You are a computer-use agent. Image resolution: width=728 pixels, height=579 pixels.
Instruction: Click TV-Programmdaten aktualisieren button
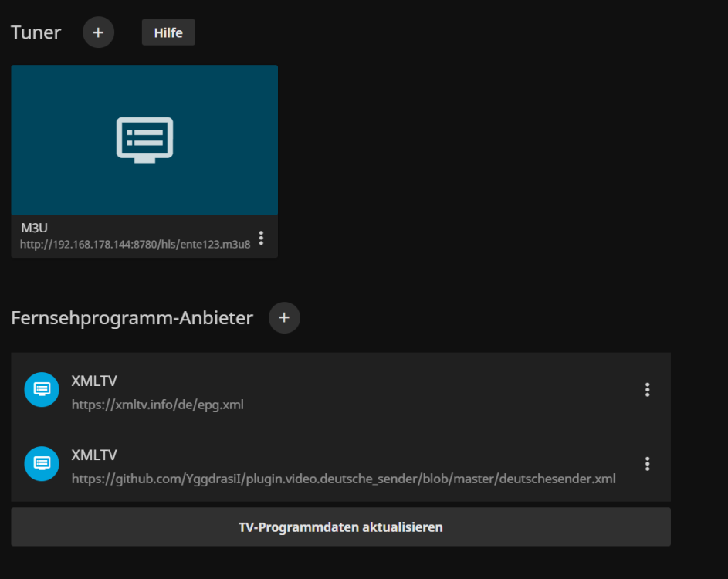tap(340, 527)
